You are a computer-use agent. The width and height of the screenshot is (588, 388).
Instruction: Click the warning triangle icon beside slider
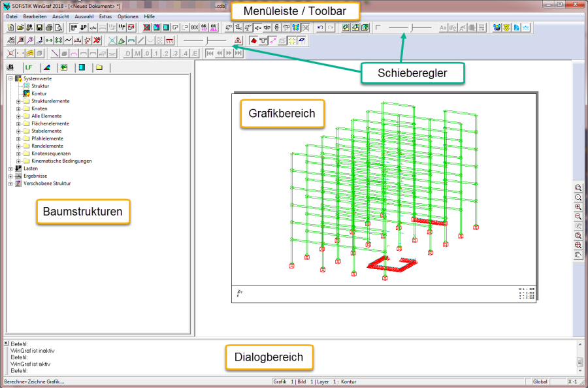point(237,40)
